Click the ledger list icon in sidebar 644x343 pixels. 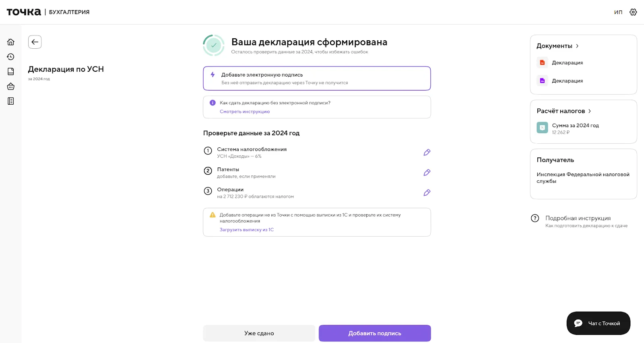click(x=11, y=101)
